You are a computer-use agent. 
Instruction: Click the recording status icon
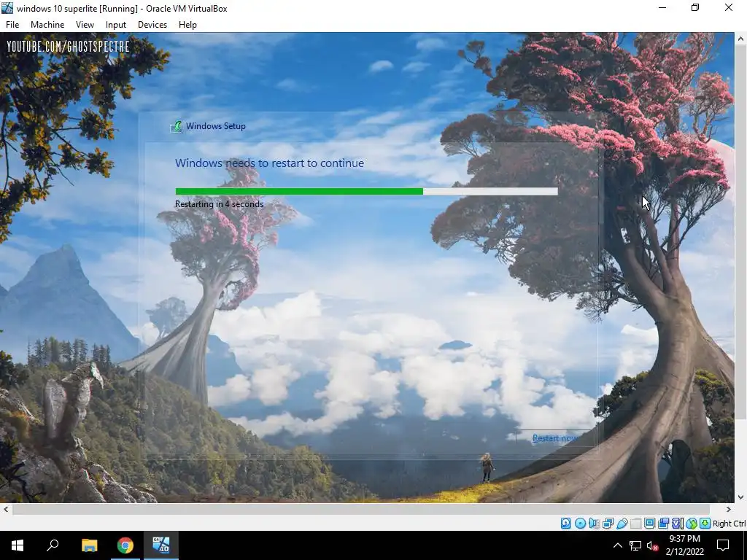tap(663, 524)
